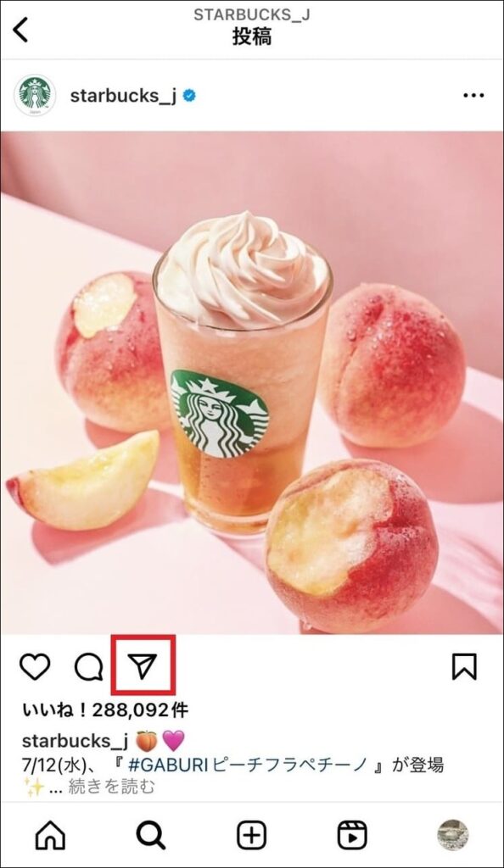The image size is (504, 868).
Task: Go to Home tab
Action: click(x=50, y=835)
